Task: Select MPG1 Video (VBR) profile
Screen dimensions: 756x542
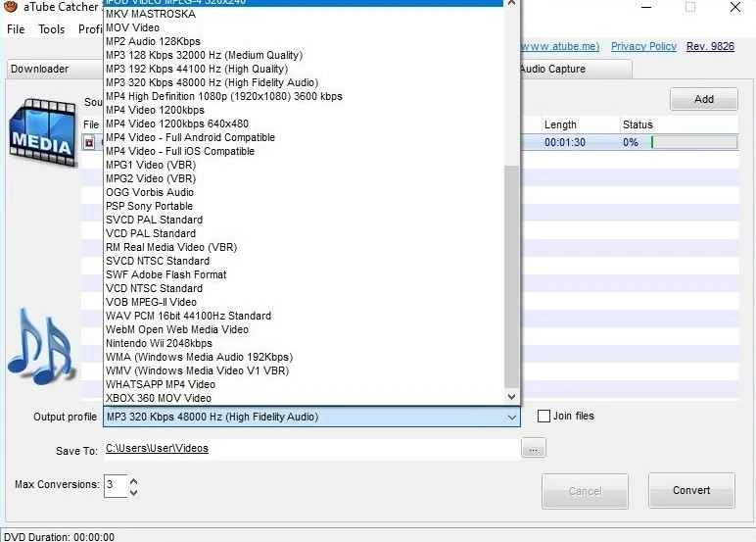Action: tap(304, 165)
